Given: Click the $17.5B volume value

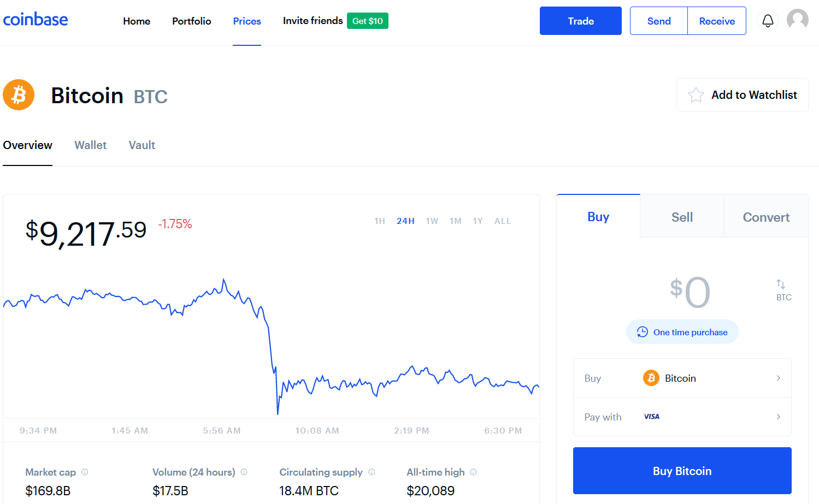Looking at the screenshot, I should [170, 491].
